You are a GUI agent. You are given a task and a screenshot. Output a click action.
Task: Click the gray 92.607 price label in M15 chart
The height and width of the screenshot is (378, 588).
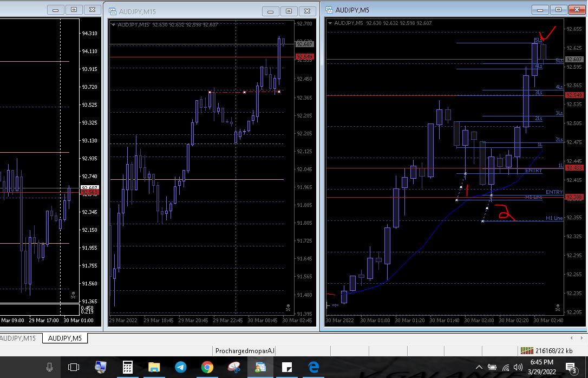tap(304, 44)
